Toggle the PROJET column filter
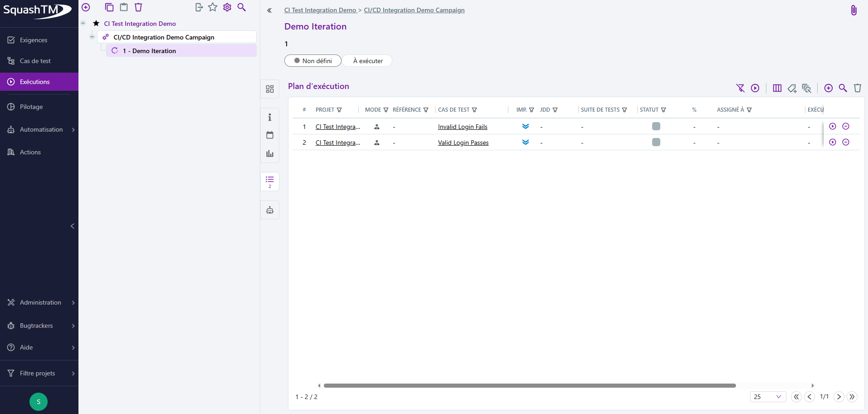Image resolution: width=868 pixels, height=414 pixels. [339, 110]
